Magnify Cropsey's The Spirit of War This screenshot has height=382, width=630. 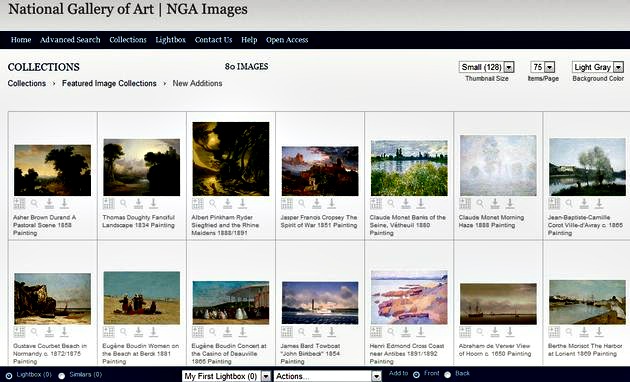[302, 204]
